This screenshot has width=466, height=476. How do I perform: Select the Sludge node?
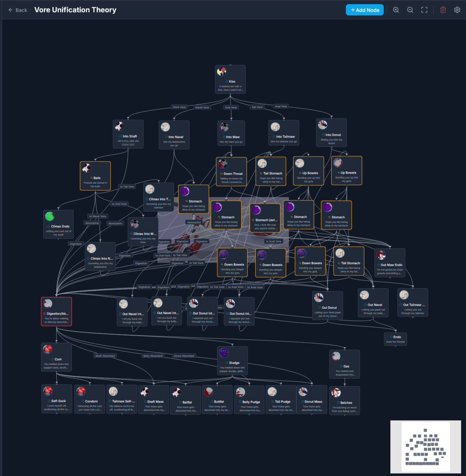[232, 363]
